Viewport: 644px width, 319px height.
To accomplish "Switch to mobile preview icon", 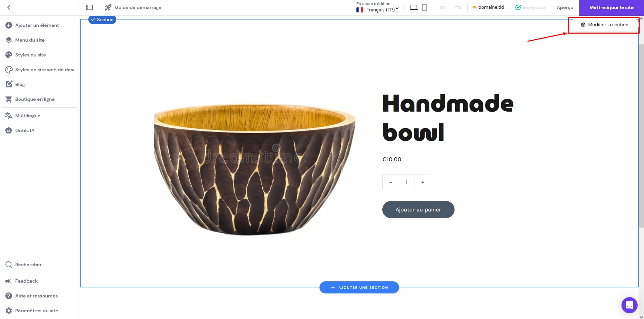I will (x=425, y=7).
